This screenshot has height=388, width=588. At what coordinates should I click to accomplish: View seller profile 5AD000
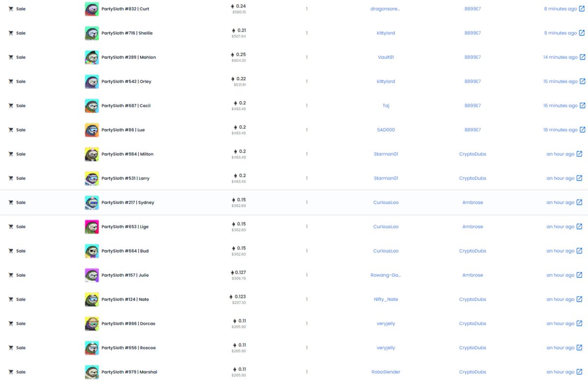point(386,130)
